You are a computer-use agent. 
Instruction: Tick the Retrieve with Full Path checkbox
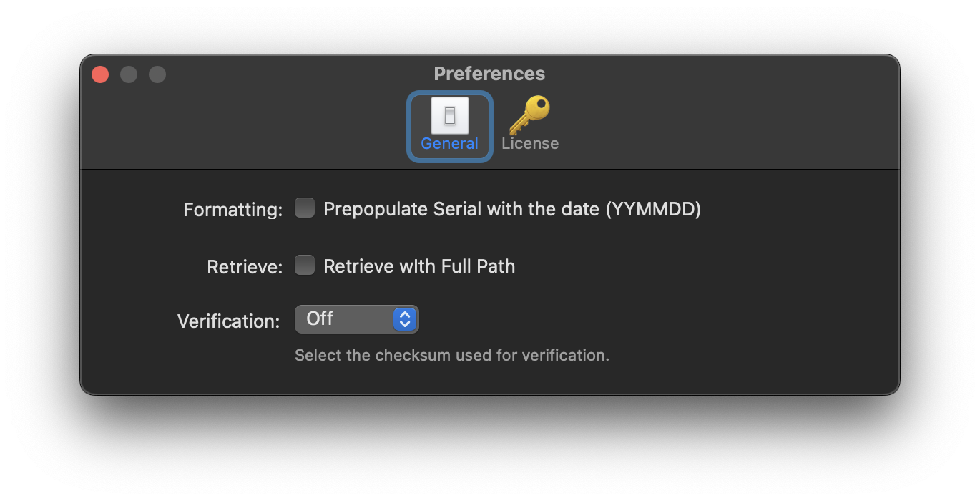(x=305, y=266)
